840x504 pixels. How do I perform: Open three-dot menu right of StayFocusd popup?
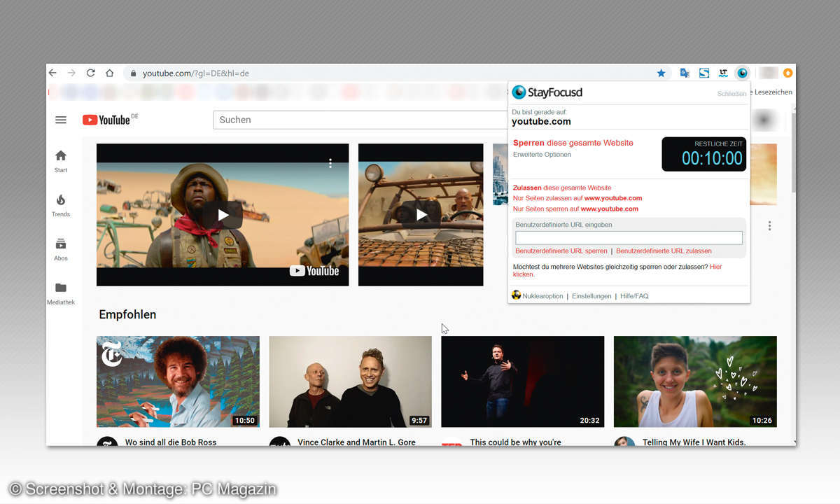[x=769, y=225]
